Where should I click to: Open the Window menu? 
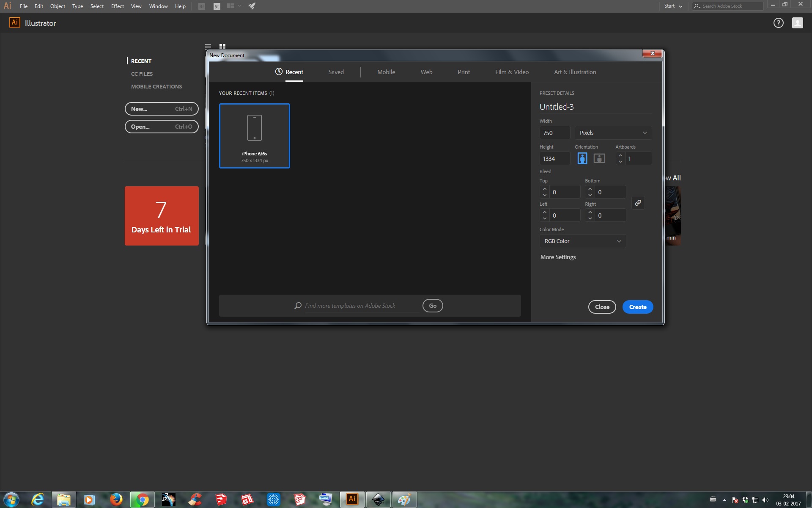click(x=159, y=6)
